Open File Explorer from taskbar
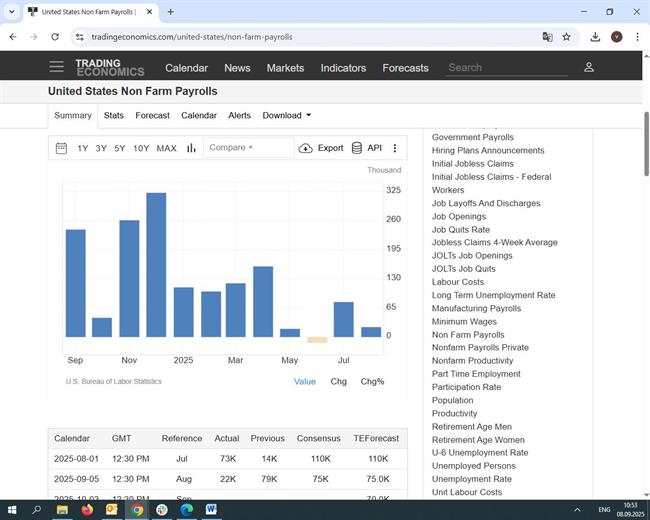This screenshot has height=520, width=650. click(x=62, y=509)
